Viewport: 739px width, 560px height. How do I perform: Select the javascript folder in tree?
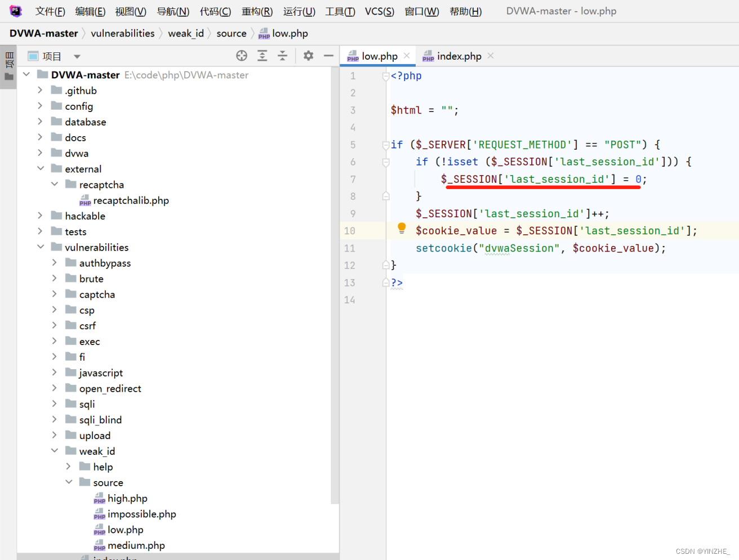click(x=94, y=373)
